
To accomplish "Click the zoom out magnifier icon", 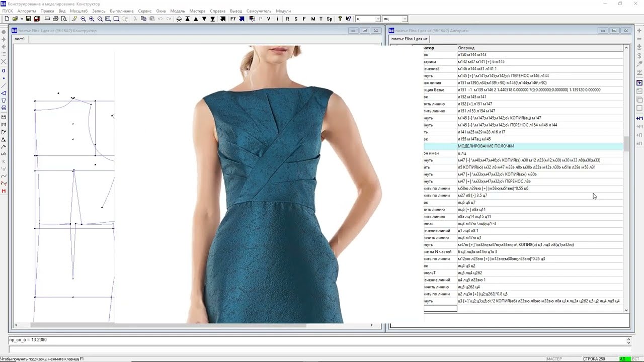I will pos(83,19).
